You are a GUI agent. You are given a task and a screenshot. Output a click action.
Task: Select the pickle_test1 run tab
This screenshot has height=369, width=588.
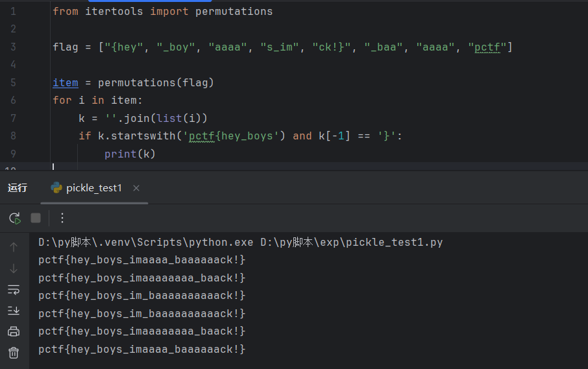(93, 188)
